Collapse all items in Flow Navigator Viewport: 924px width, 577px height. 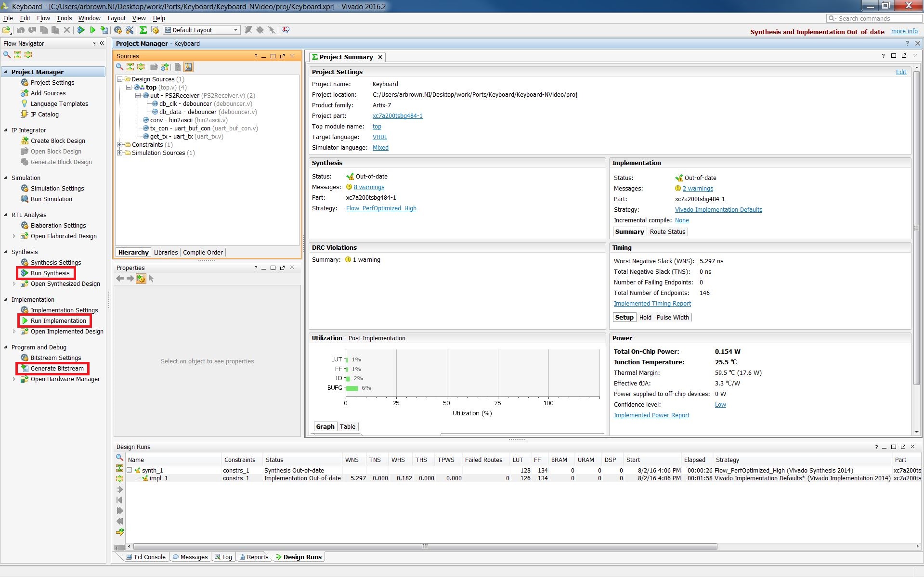18,54
